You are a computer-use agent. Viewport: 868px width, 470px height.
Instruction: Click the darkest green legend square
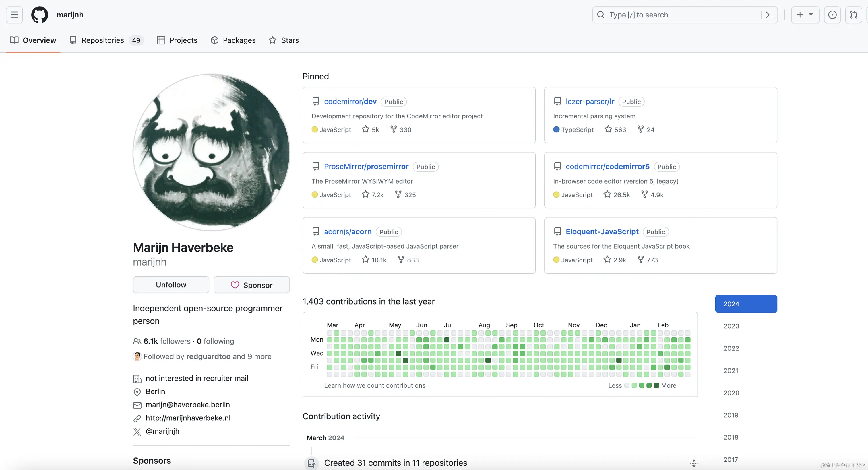(656, 385)
